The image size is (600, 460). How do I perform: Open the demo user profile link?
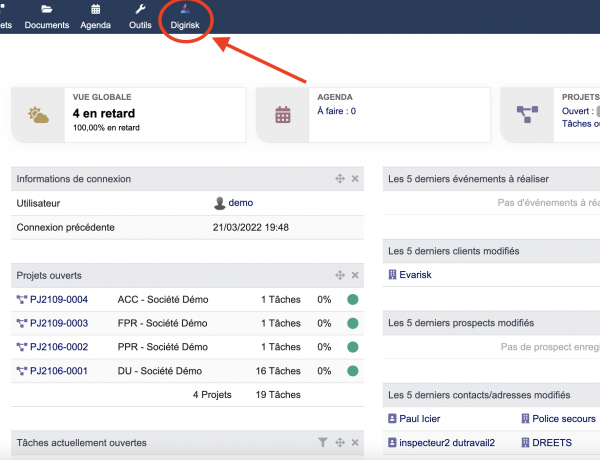tap(241, 203)
